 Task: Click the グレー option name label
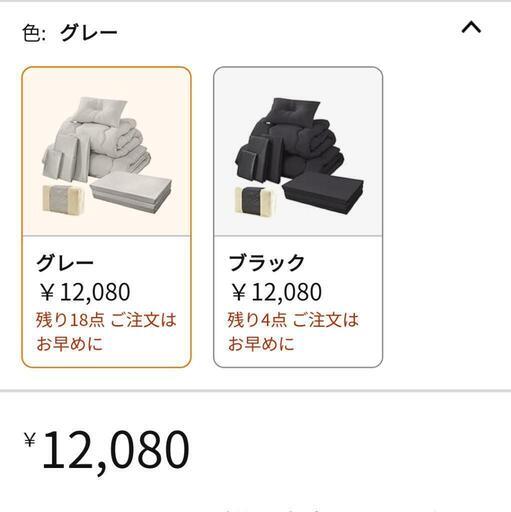pyautogui.click(x=65, y=263)
